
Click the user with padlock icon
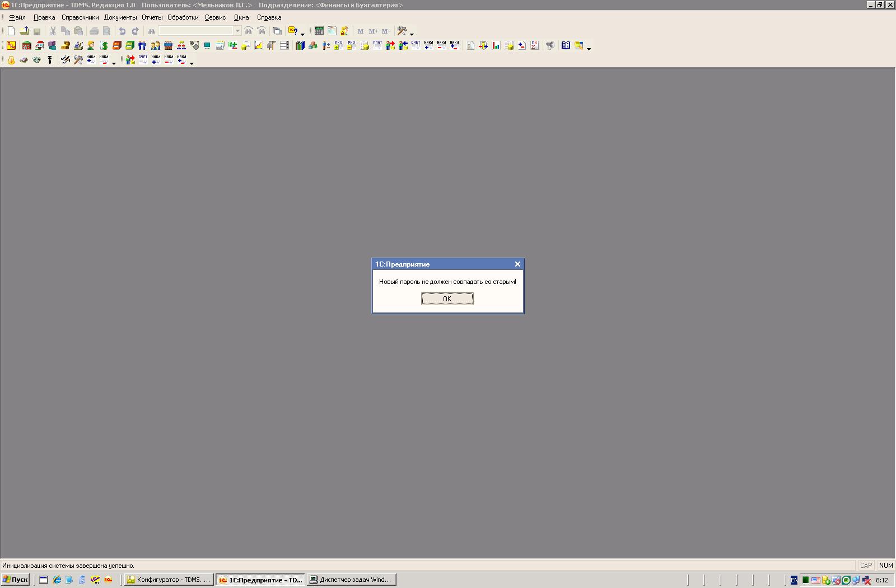coord(344,31)
